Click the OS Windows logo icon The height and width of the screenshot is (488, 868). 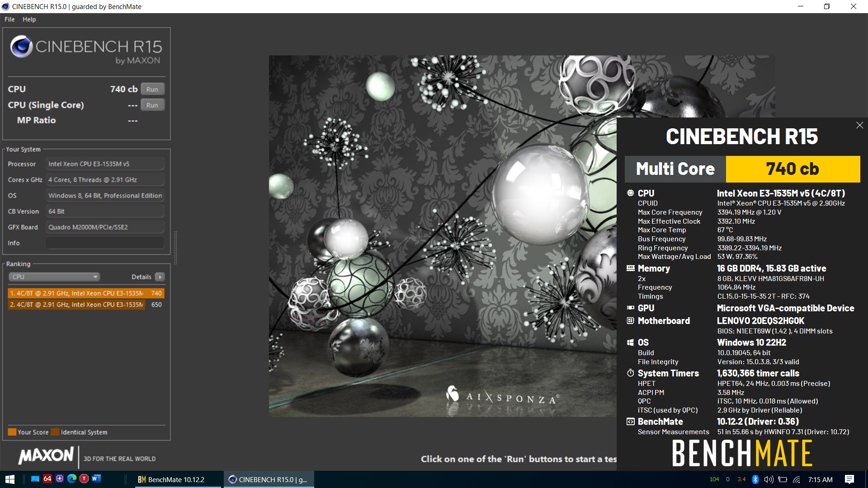click(630, 343)
